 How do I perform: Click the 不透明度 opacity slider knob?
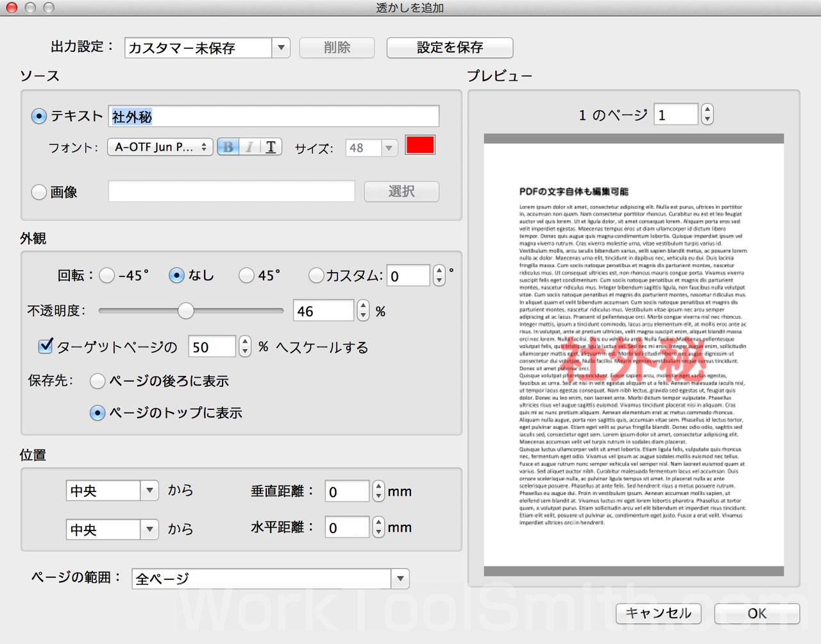click(185, 310)
